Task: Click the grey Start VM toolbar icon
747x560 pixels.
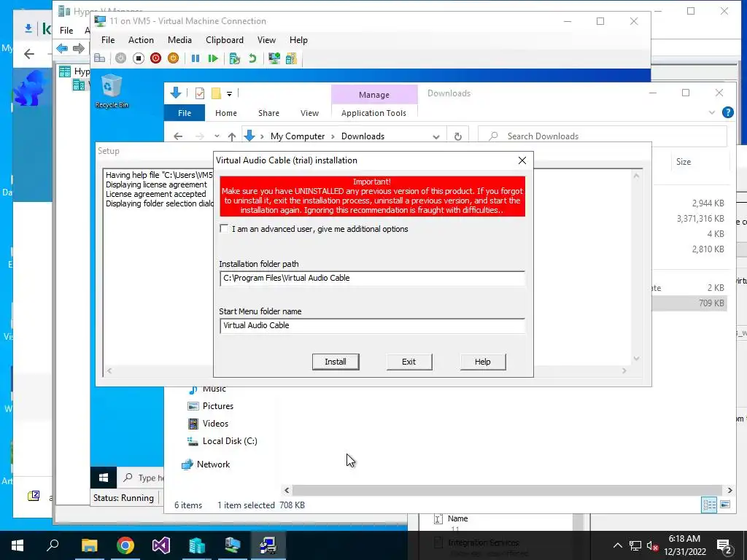Action: click(x=120, y=58)
